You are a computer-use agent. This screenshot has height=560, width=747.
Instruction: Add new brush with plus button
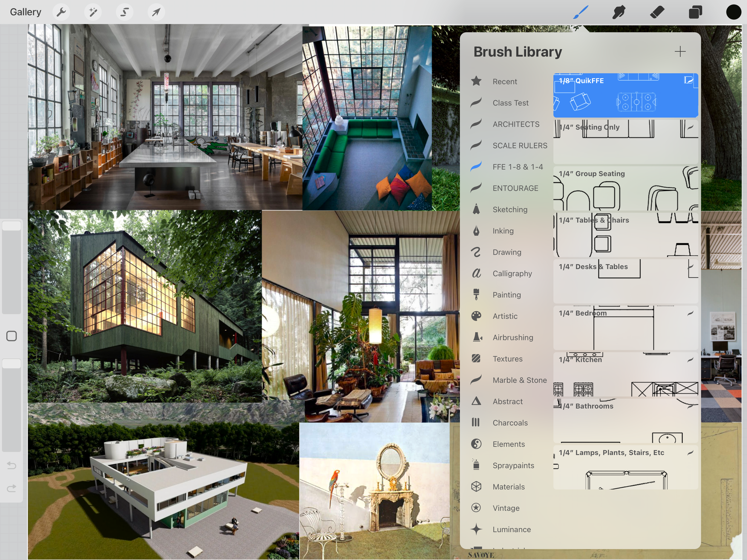click(680, 52)
